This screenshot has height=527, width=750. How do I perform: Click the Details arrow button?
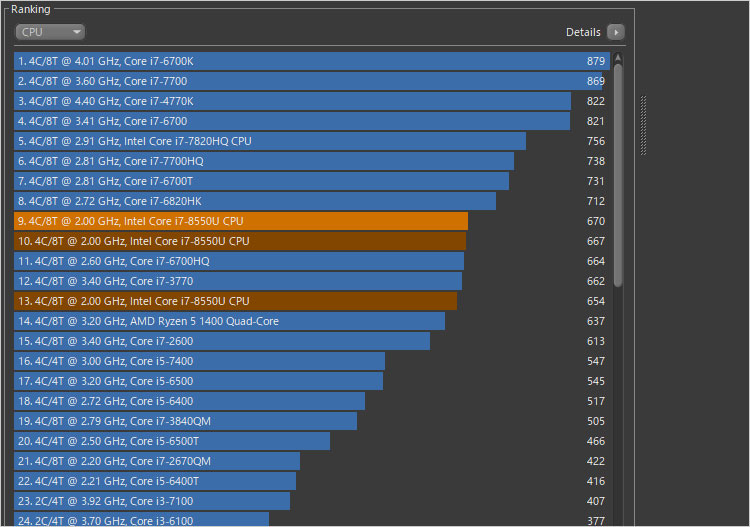(x=616, y=32)
